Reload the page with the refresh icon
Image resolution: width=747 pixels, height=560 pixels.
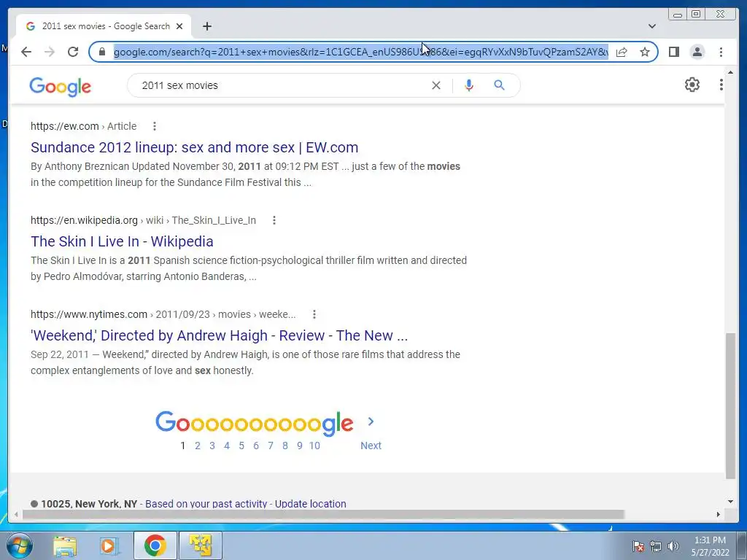point(73,52)
